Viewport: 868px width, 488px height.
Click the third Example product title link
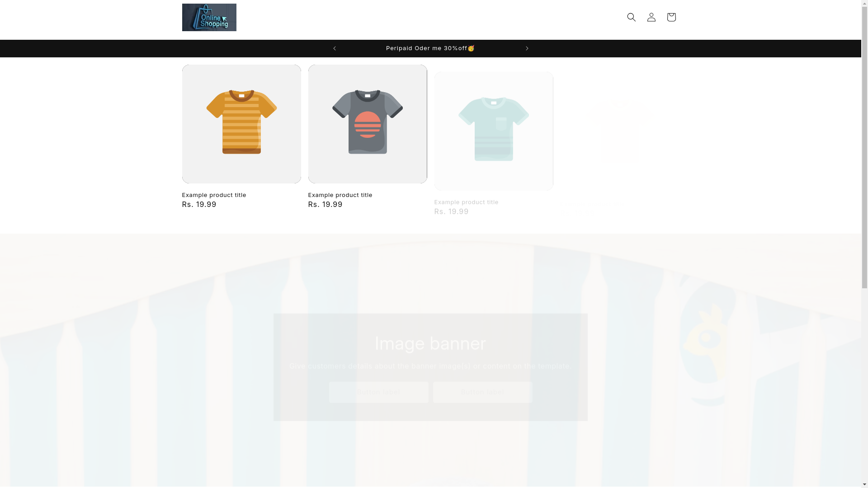tap(466, 202)
